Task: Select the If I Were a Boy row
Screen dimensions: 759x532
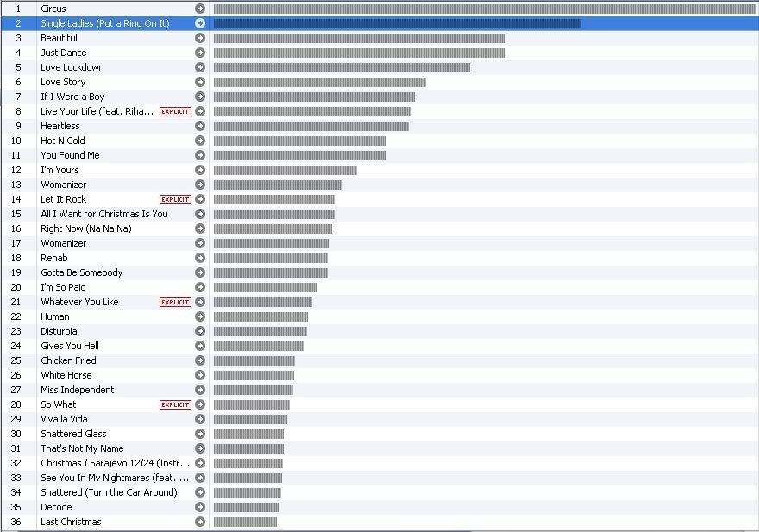Action: click(x=72, y=97)
